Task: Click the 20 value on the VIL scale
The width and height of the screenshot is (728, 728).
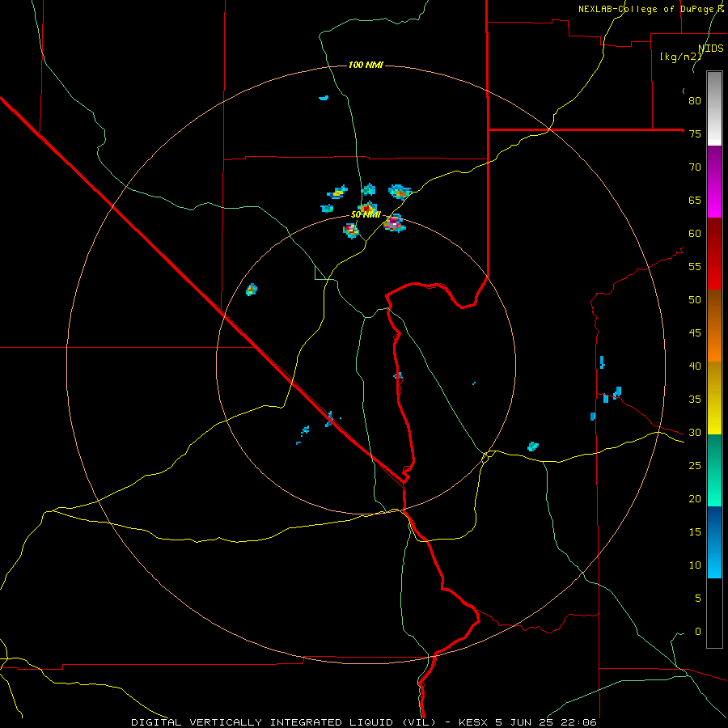Action: pos(695,498)
